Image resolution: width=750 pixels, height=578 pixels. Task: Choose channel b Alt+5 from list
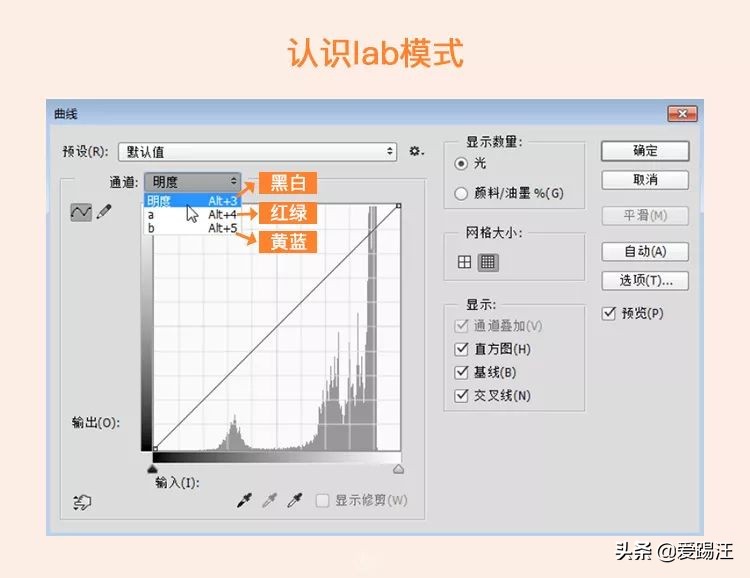192,228
